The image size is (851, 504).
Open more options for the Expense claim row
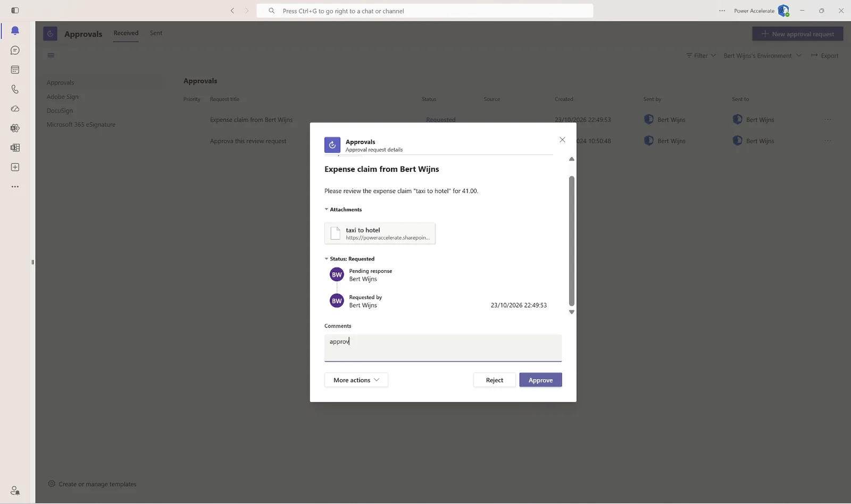[828, 120]
